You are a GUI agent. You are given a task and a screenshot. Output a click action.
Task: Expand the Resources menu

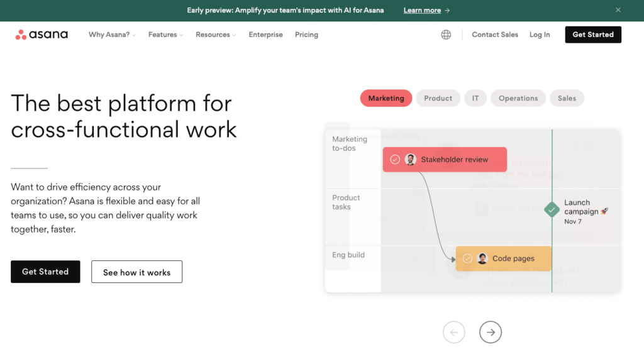tap(216, 35)
